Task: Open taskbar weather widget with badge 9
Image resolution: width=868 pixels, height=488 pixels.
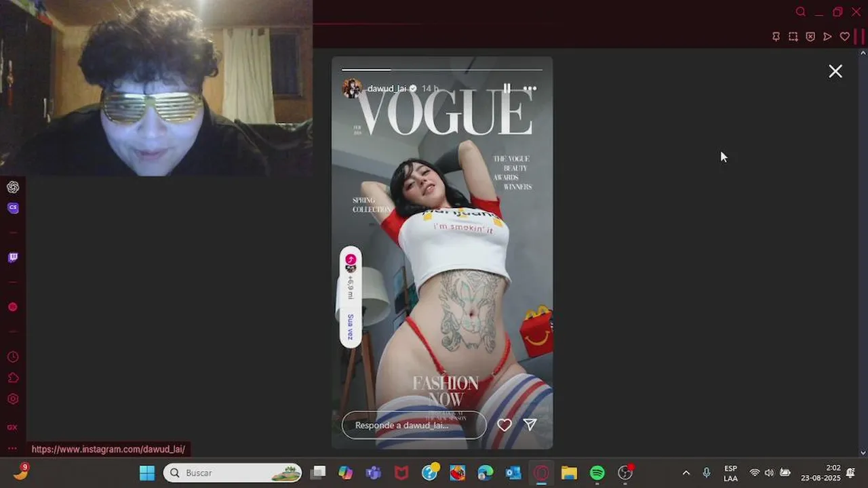Action: click(21, 472)
